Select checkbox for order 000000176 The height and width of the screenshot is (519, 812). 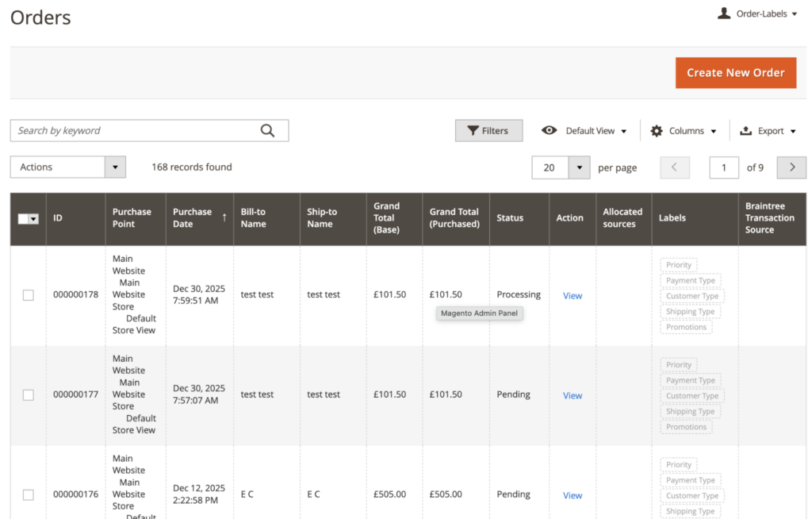(29, 495)
